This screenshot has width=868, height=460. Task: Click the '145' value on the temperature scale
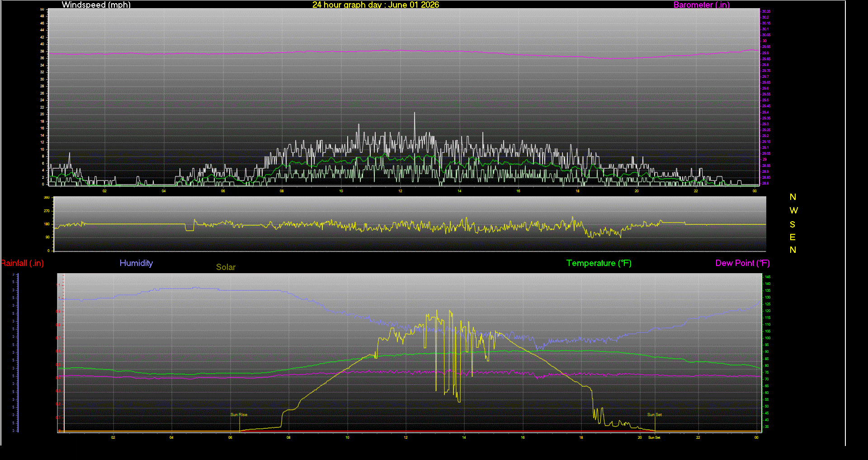(768, 277)
